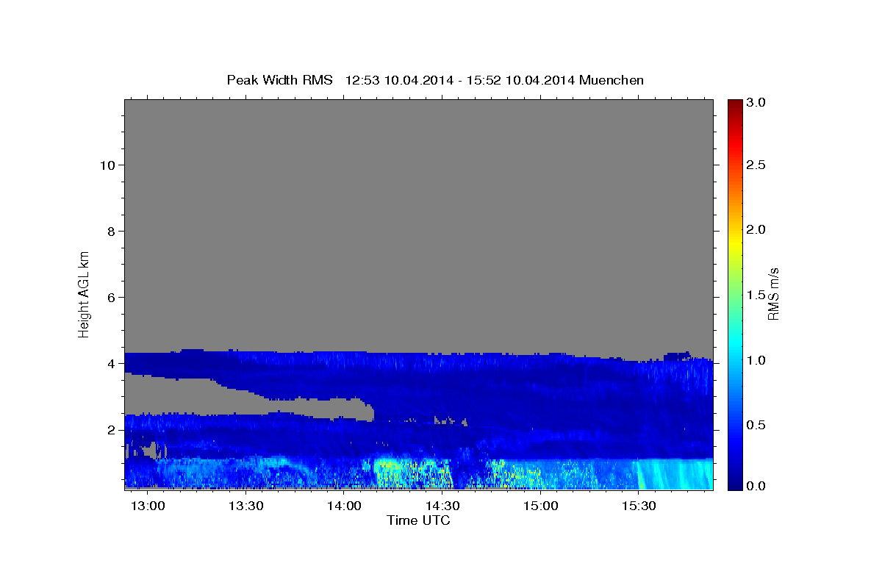Screen dimensions: 882x588
Task: Click the colorbar value 0.0
Action: point(758,486)
